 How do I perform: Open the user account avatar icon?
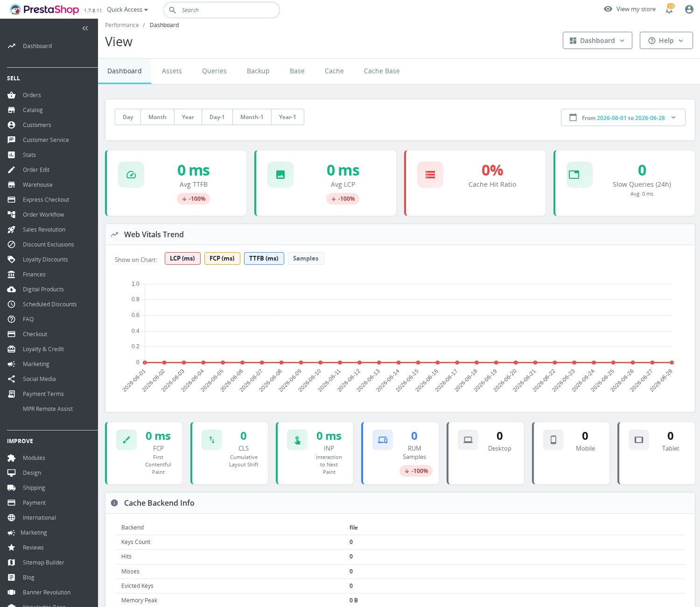pyautogui.click(x=689, y=9)
